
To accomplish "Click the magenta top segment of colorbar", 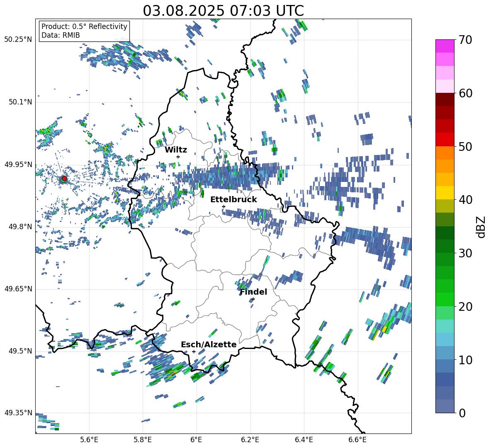I will pyautogui.click(x=445, y=46).
